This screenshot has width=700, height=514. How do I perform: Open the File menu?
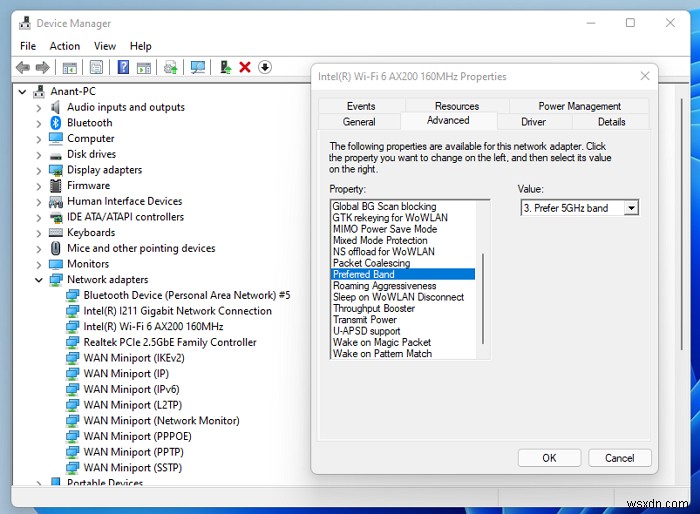[x=28, y=46]
